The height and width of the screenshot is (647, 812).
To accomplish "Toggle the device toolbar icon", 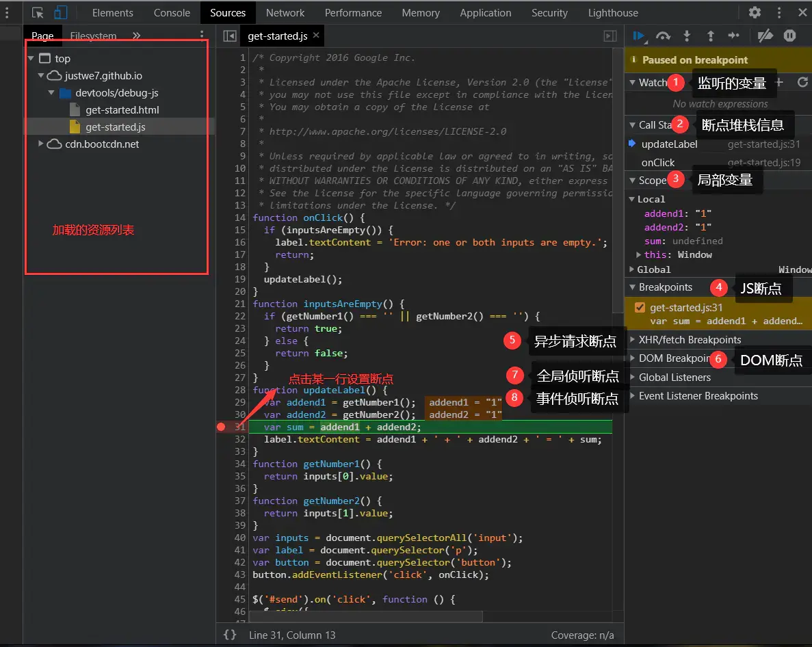I will point(61,12).
